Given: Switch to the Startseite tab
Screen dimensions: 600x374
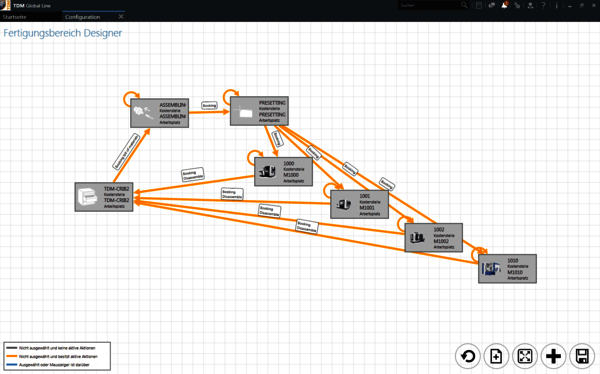Looking at the screenshot, I should click(15, 17).
